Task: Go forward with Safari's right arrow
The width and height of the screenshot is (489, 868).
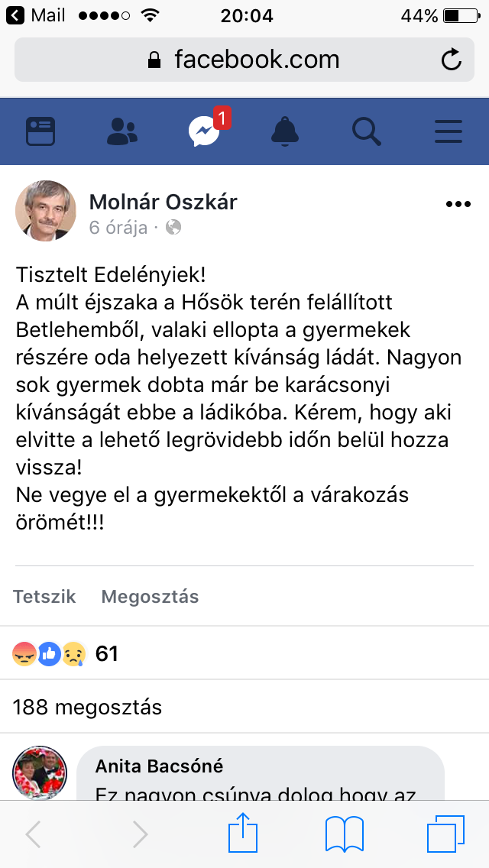Action: 140,834
